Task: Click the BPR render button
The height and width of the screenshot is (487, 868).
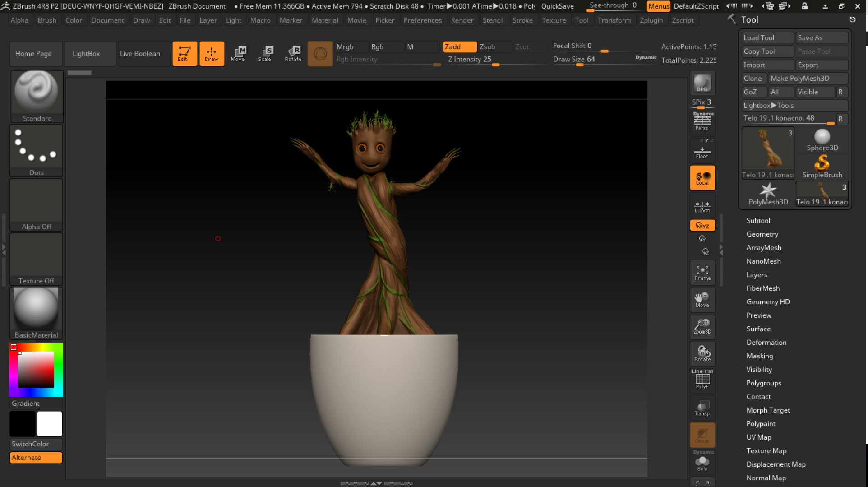Action: point(702,83)
